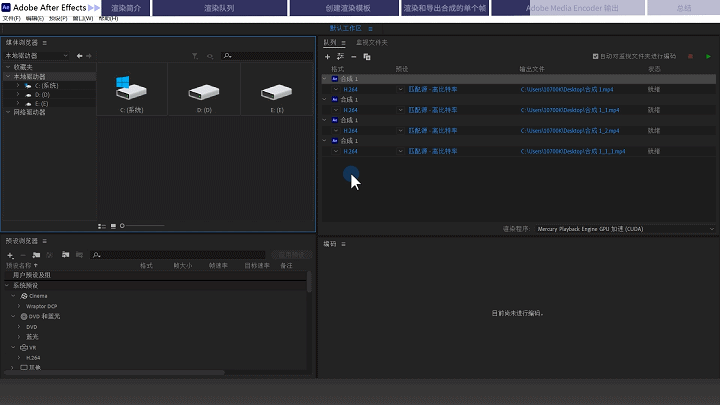Image resolution: width=720 pixels, height=405 pixels.
Task: Open the 帮助(H) menu
Action: pyautogui.click(x=108, y=18)
